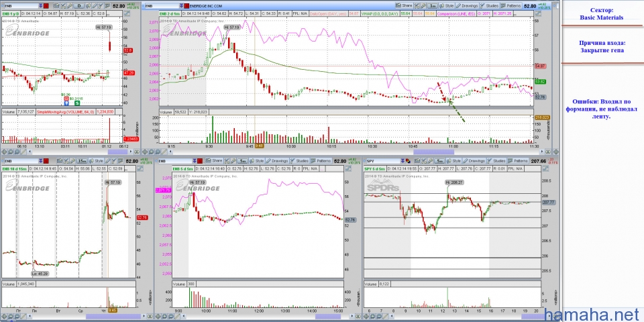Open the Style icon in the ENB daily chart toolbar
Image resolution: width=644 pixels, height=322 pixels.
[89, 6]
